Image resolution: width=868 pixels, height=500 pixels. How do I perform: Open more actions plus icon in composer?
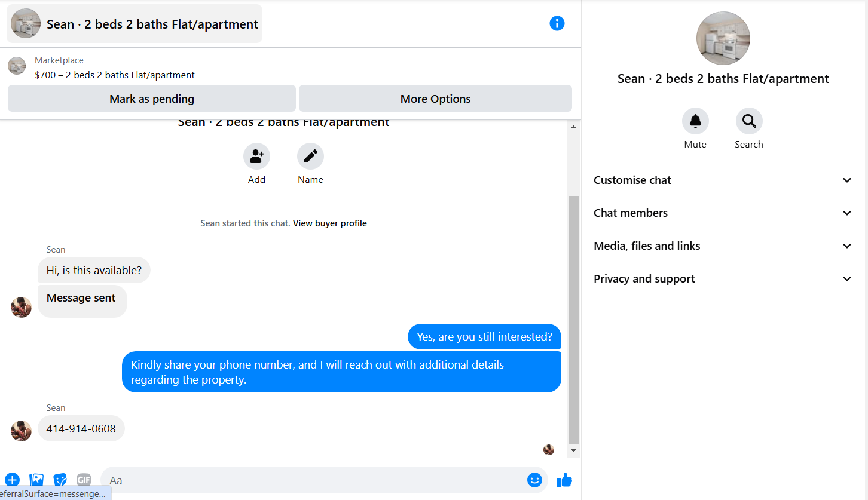point(13,480)
